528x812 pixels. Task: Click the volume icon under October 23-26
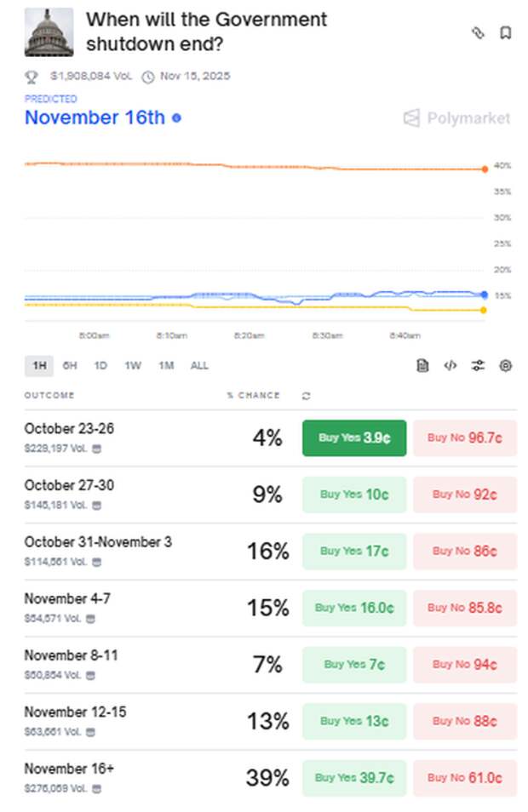pyautogui.click(x=96, y=448)
